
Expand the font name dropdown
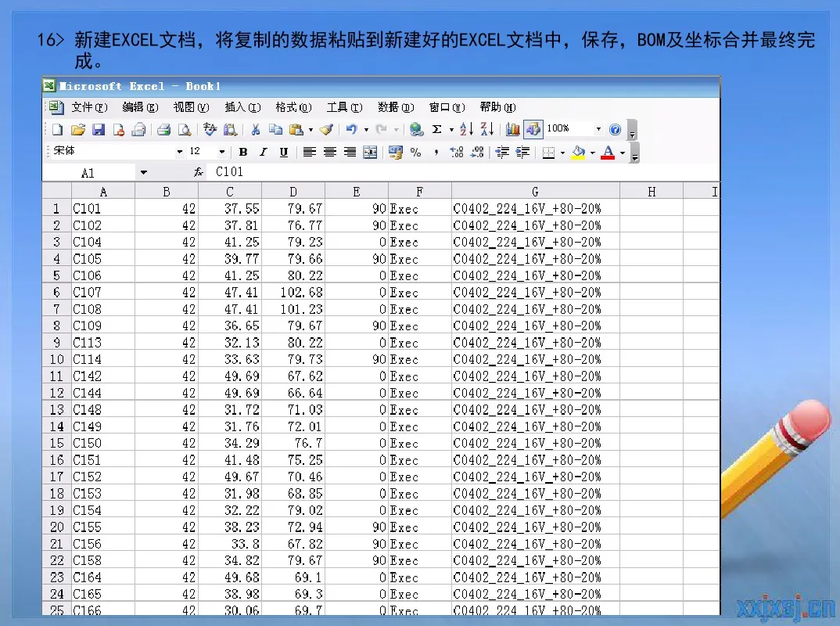click(x=179, y=153)
